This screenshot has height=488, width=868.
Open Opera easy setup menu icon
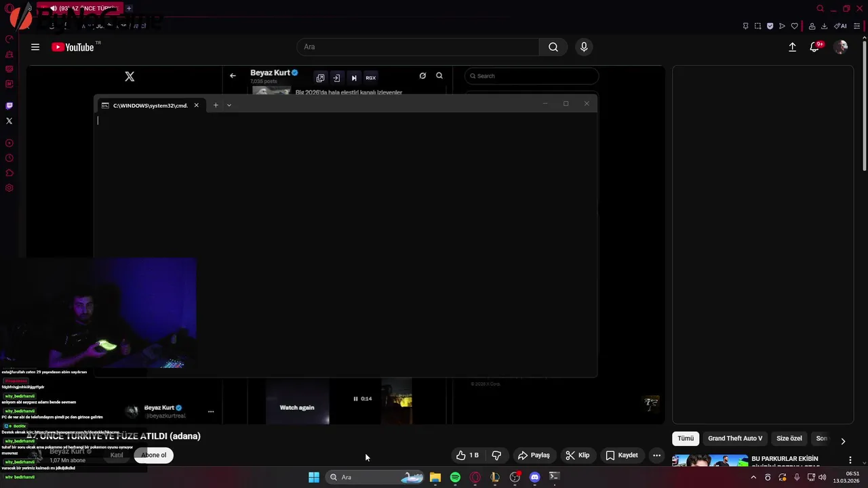pyautogui.click(x=857, y=26)
